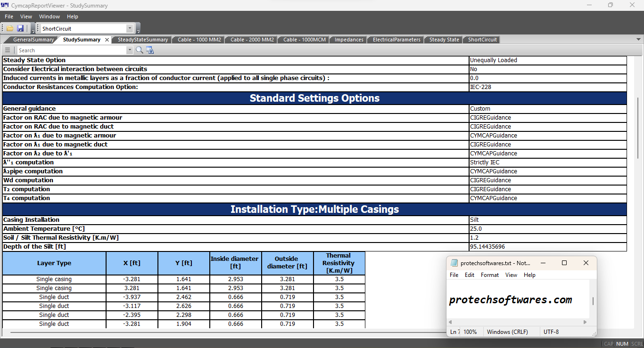Click UTF-8 encoding in Notepad status bar

tap(551, 332)
